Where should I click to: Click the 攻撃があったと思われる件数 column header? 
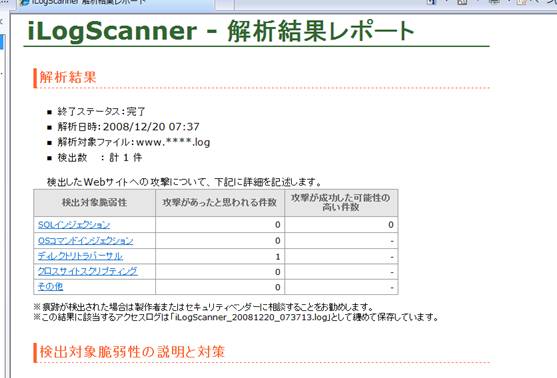coord(220,202)
